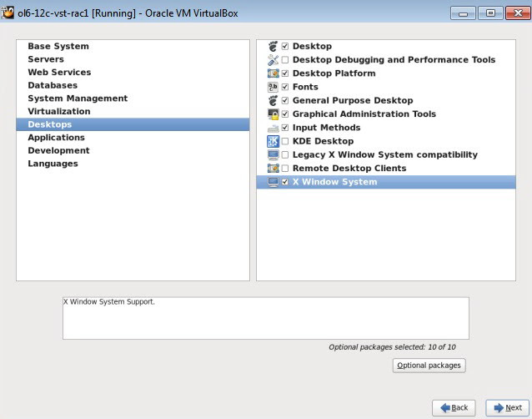532x419 pixels.
Task: Uncheck the Desktop Platform checkbox
Action: click(285, 73)
